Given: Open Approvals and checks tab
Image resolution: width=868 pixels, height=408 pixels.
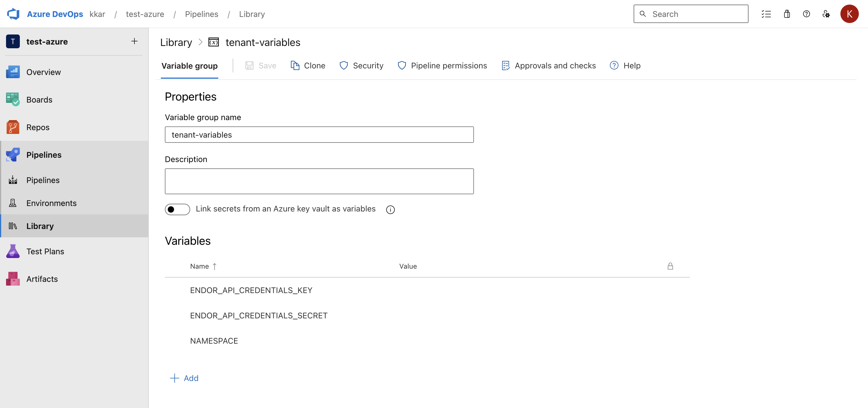Looking at the screenshot, I should (548, 65).
